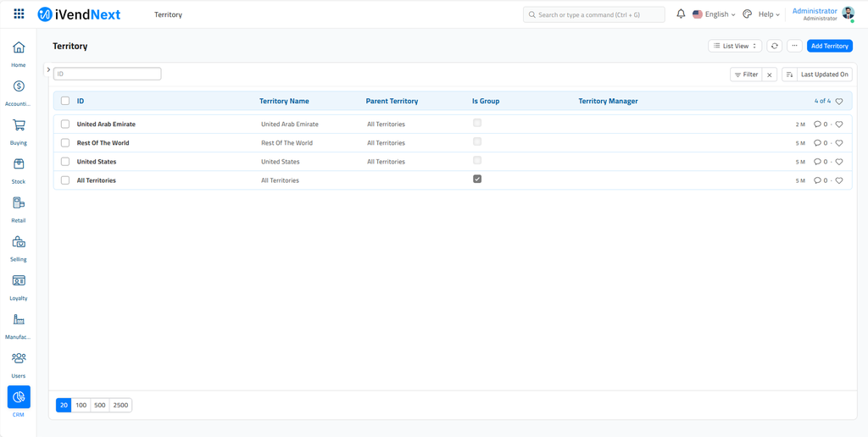Click checked Is Group box for All Territories

(x=477, y=179)
